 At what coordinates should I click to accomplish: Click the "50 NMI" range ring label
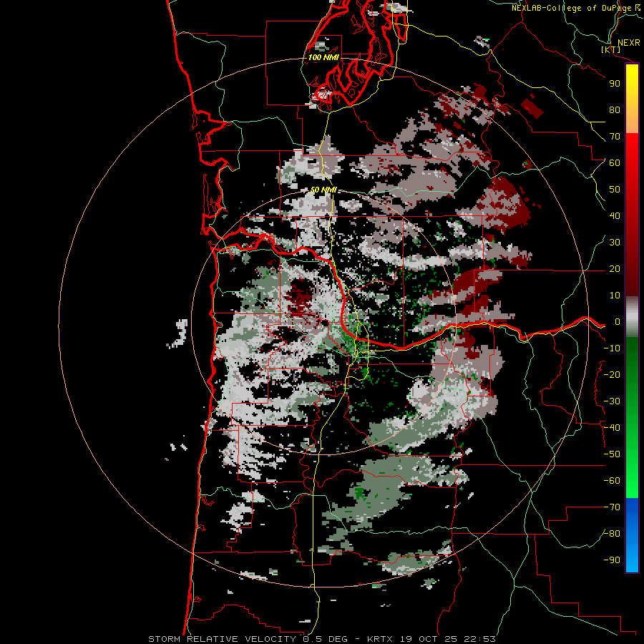pos(323,190)
